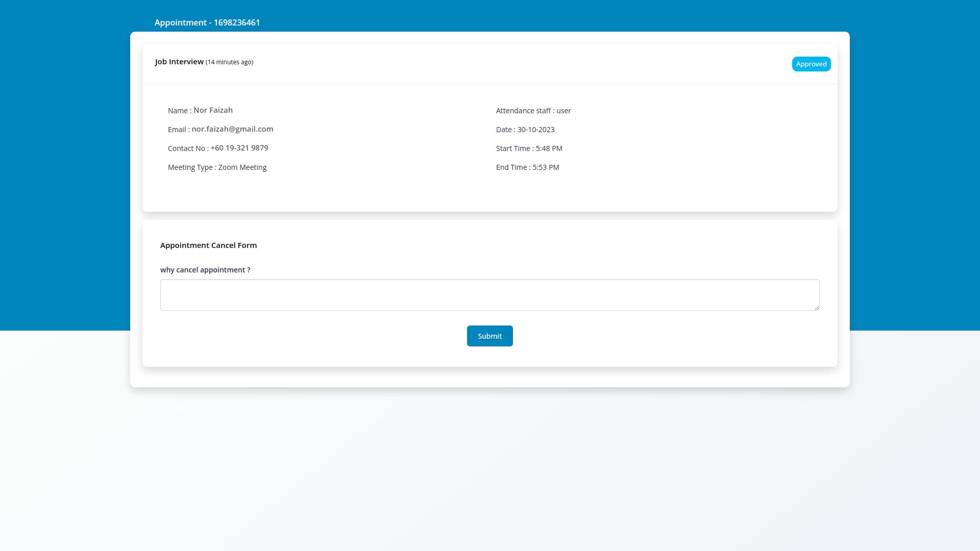Click the Job Interview heading

[179, 62]
